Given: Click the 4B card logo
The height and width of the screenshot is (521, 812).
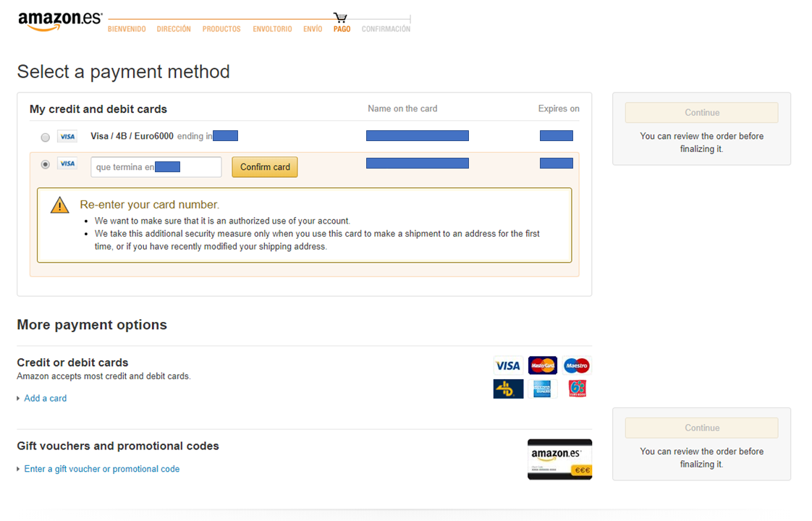Looking at the screenshot, I should [508, 389].
